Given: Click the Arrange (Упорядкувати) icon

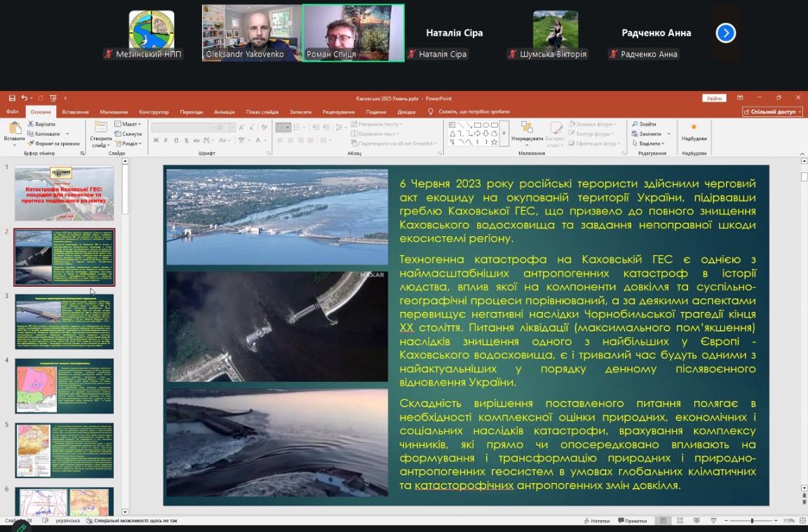Looking at the screenshot, I should tap(526, 128).
